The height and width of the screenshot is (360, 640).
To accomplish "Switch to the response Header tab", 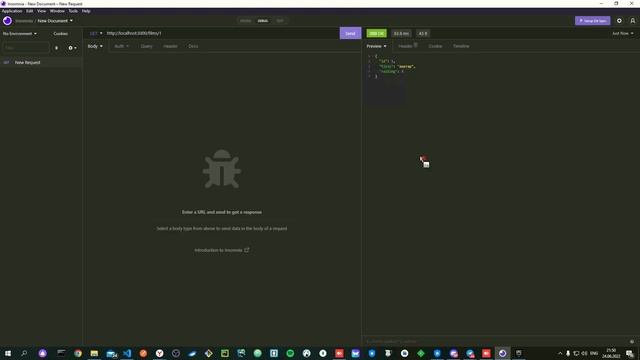I will pyautogui.click(x=407, y=46).
